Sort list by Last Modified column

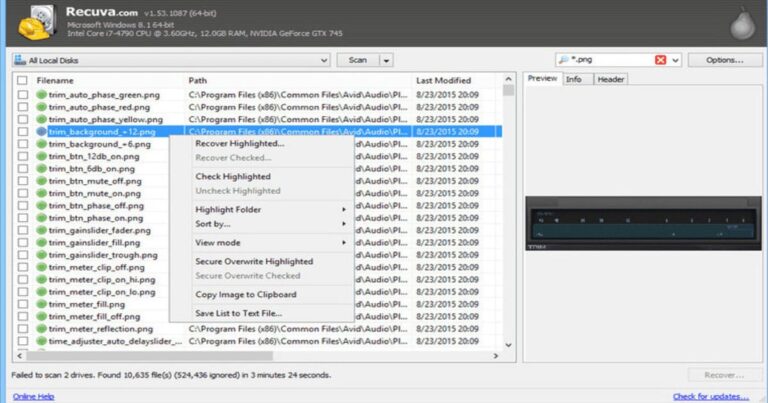point(443,80)
